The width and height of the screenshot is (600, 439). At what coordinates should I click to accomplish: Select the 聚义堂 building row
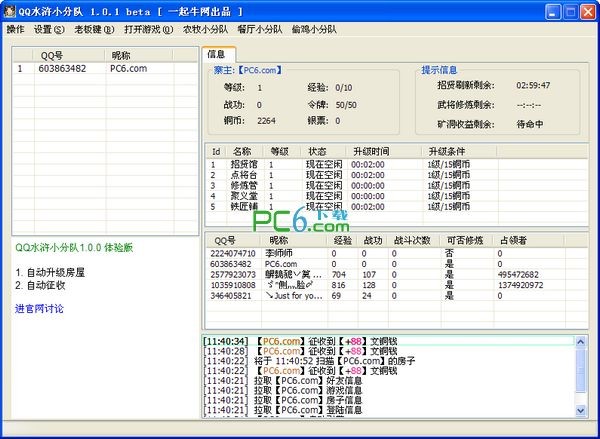point(396,196)
